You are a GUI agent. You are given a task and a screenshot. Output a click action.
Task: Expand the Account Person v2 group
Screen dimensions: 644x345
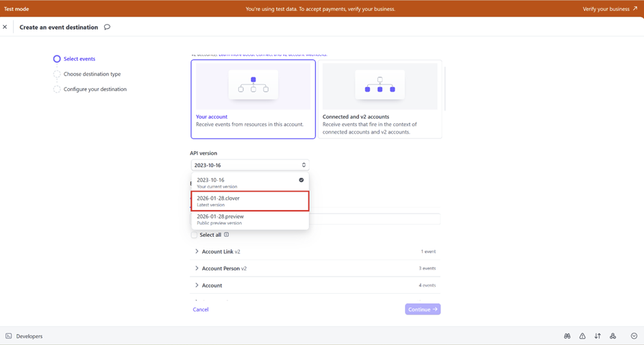pyautogui.click(x=197, y=268)
